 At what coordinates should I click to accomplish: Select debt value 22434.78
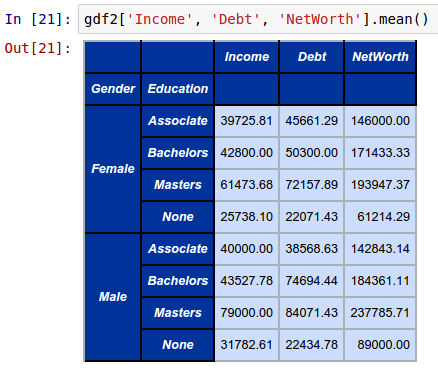pos(312,345)
